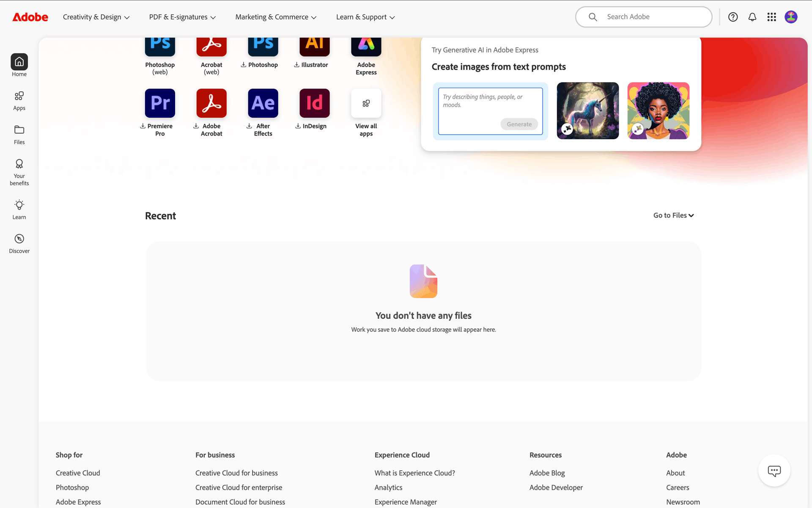Open Creative Cloud for business link

pos(236,473)
